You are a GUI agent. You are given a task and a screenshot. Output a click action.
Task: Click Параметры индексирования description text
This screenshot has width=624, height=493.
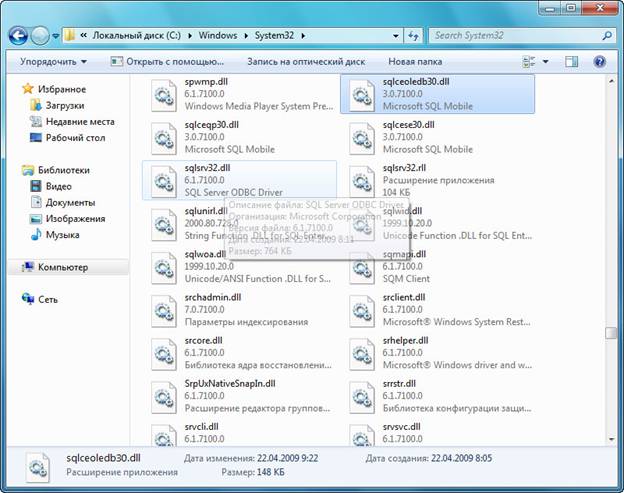pos(246,322)
